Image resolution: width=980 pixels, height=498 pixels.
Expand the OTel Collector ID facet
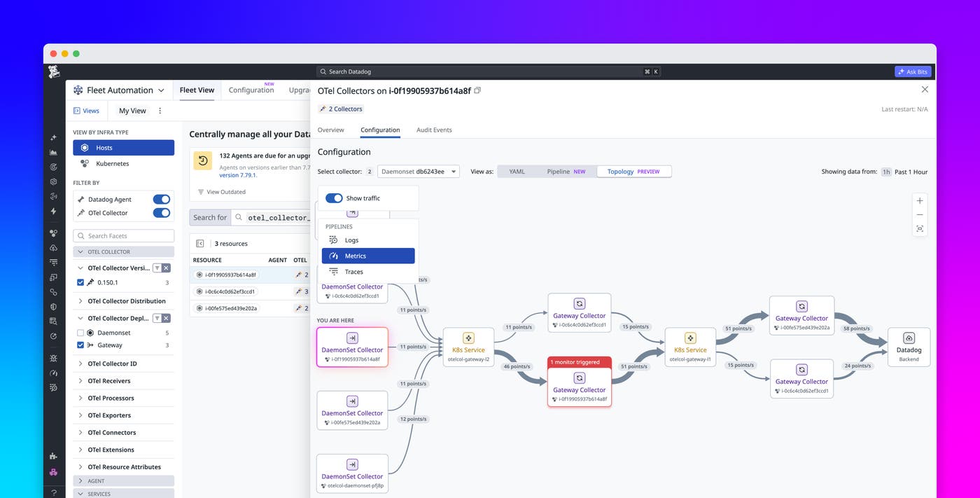pos(123,364)
